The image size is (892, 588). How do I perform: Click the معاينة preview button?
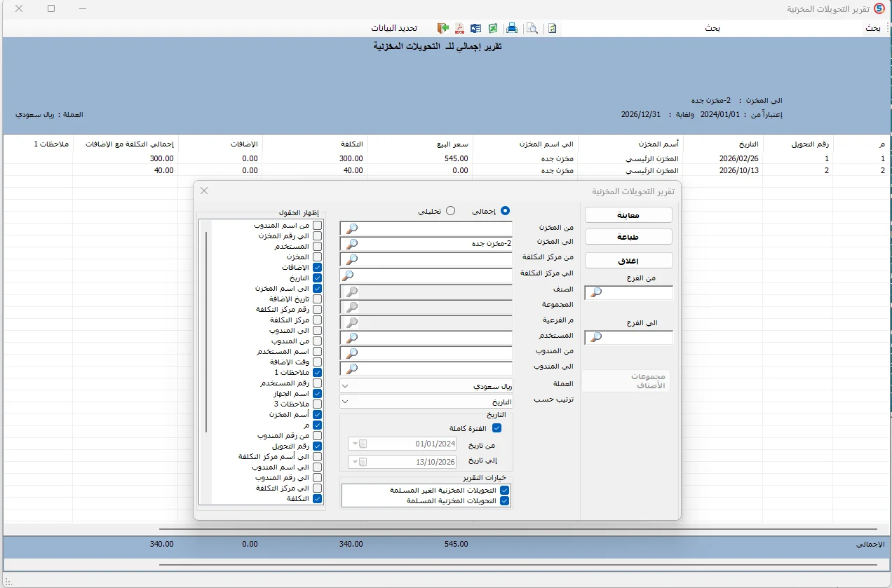[628, 215]
